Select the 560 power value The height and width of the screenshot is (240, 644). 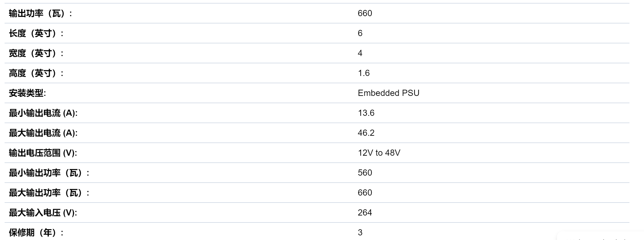pyautogui.click(x=365, y=173)
